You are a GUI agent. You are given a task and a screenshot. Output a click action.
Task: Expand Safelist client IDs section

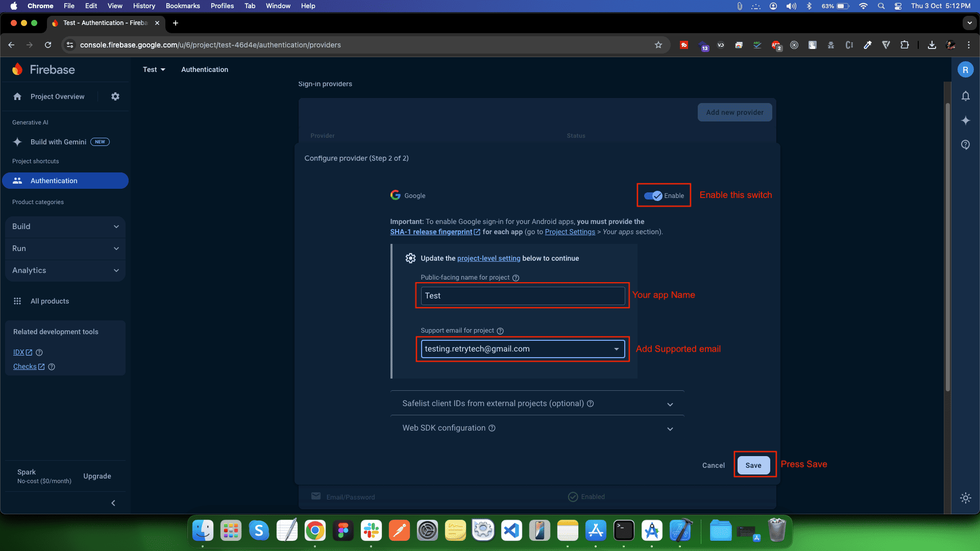click(x=670, y=404)
